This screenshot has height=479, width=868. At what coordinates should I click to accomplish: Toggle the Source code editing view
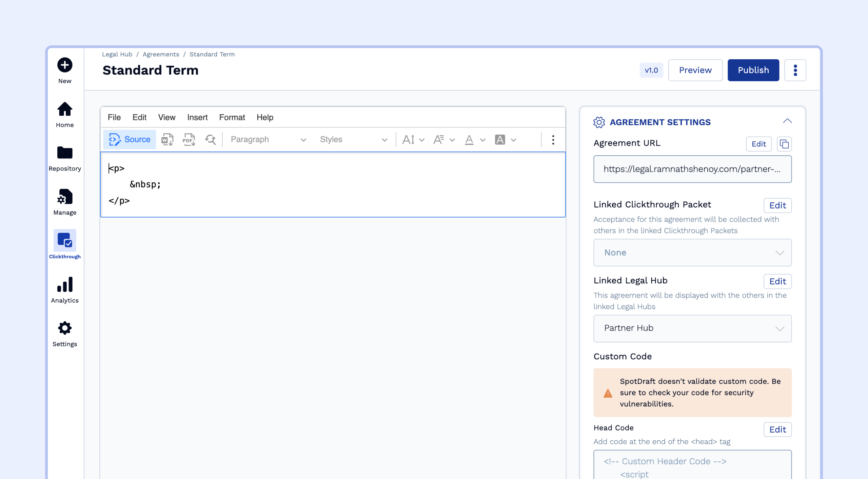pos(129,139)
